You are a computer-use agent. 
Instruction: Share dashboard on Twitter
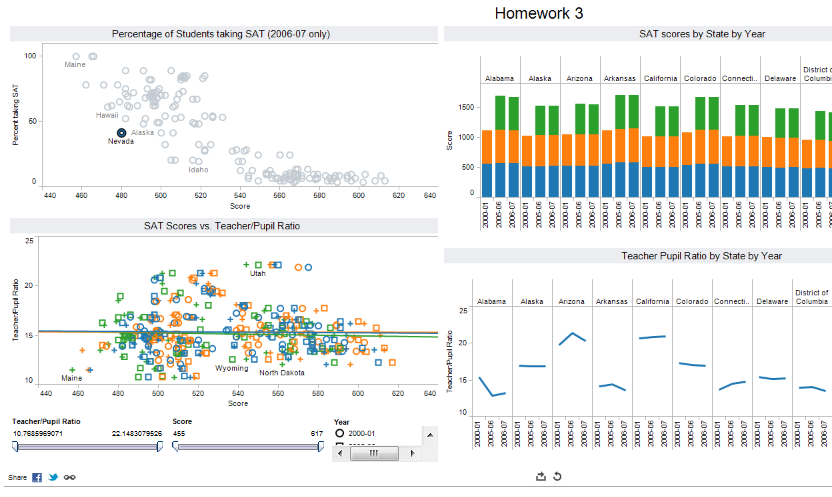tap(53, 478)
